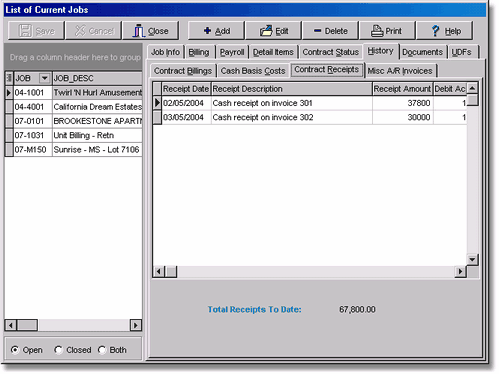This screenshot has width=499, height=374.
Task: Click receipt date 02/05/2004
Action: click(186, 103)
